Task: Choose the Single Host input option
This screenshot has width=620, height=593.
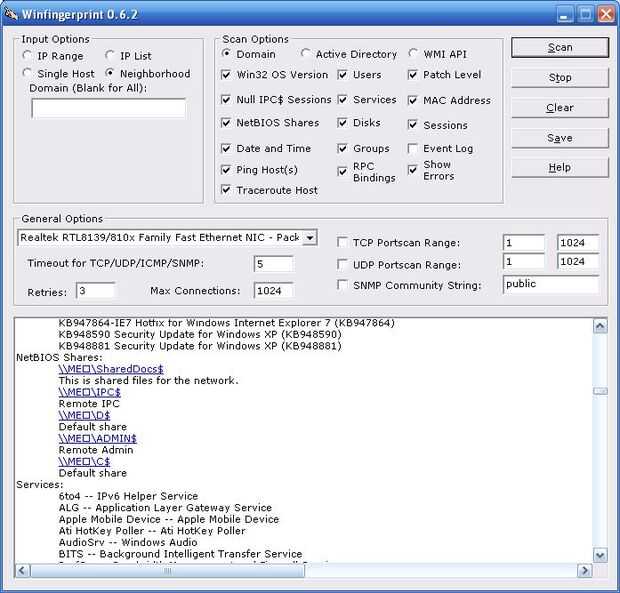Action: click(x=27, y=73)
